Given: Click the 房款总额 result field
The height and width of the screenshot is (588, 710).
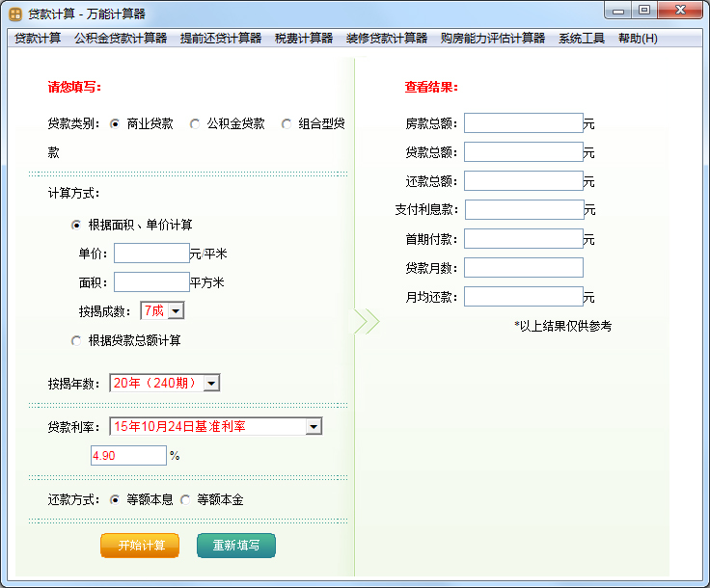Looking at the screenshot, I should pyautogui.click(x=524, y=123).
